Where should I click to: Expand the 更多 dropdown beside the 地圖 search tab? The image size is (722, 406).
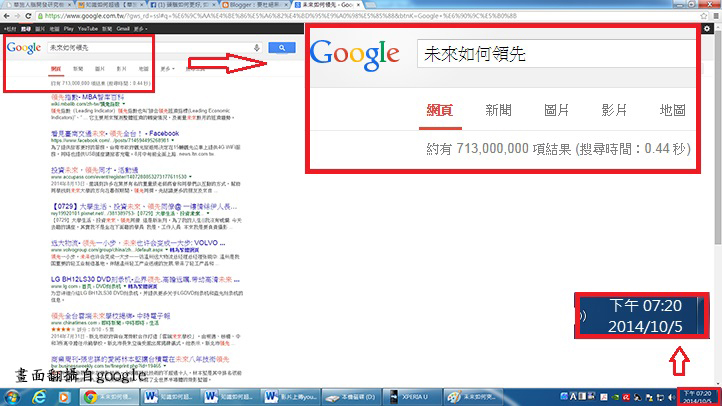167,69
